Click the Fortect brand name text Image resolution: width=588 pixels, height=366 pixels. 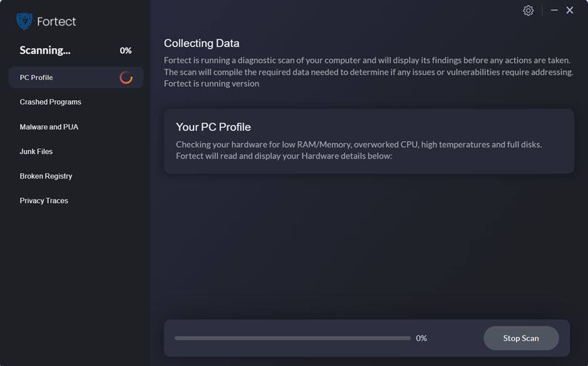point(56,21)
